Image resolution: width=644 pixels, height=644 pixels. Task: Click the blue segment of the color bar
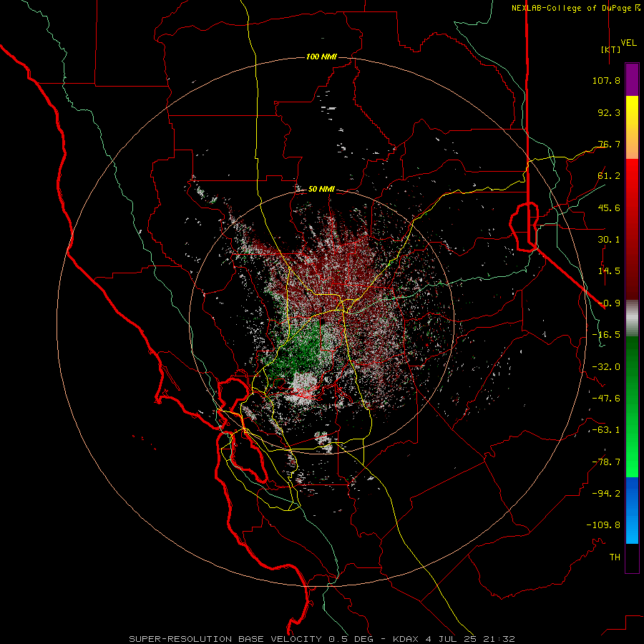point(632,510)
